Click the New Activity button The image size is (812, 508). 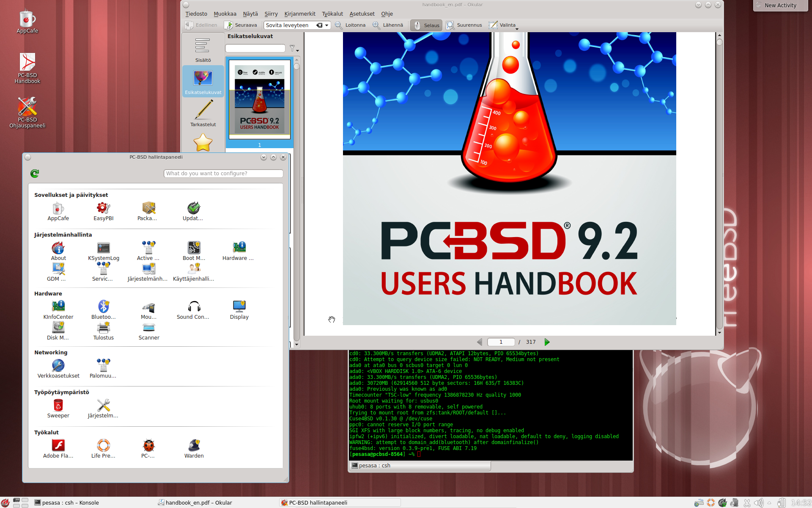(x=780, y=6)
